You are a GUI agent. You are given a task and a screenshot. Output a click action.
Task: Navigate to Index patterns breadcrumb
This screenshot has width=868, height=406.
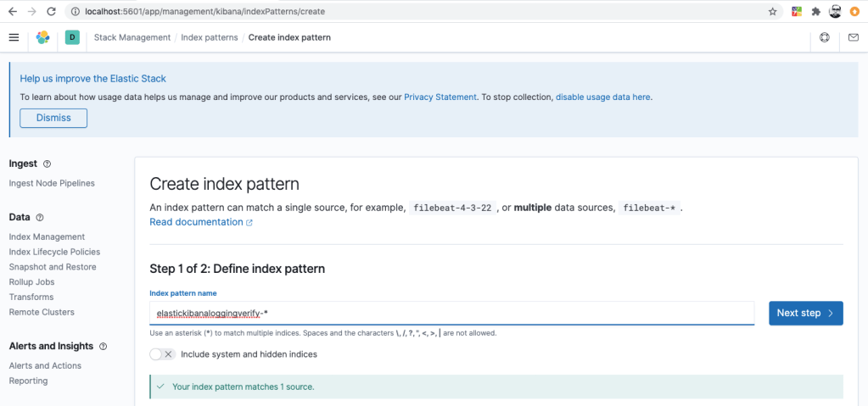210,37
